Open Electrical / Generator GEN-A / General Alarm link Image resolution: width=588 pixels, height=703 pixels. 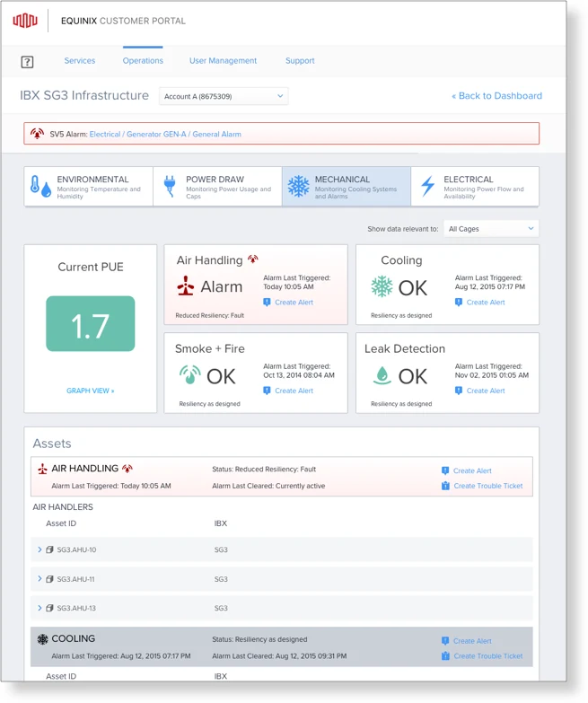click(165, 134)
